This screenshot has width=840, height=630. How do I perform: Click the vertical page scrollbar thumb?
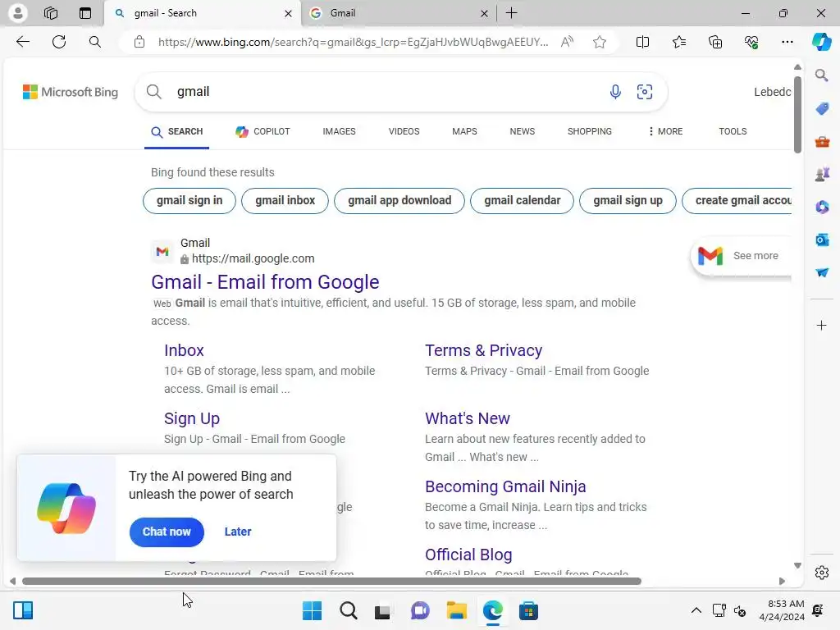797,114
